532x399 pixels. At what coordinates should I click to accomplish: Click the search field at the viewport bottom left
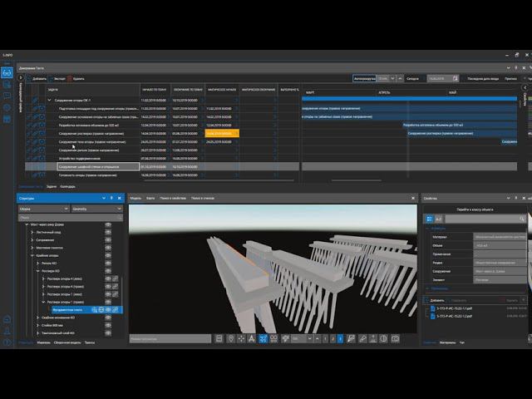coord(170,338)
